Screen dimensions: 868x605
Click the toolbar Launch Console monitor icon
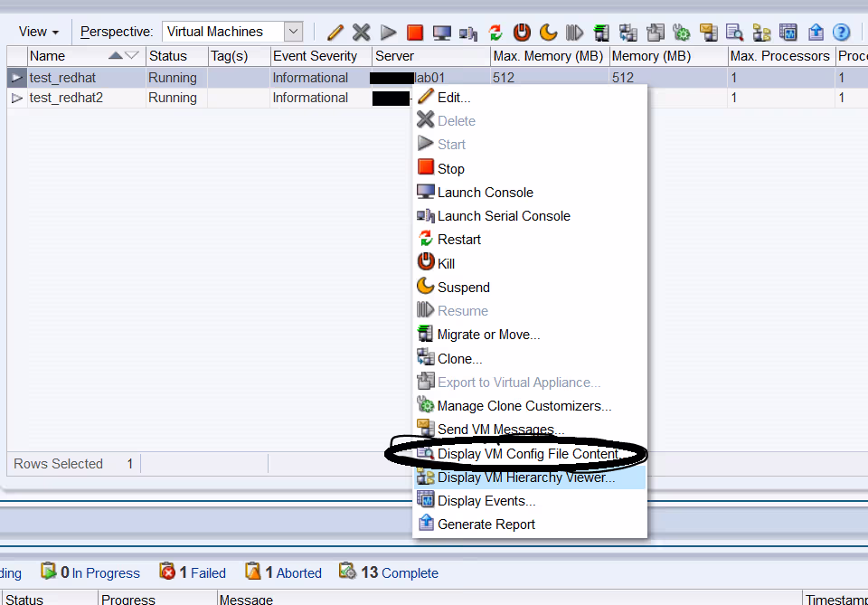[x=441, y=33]
